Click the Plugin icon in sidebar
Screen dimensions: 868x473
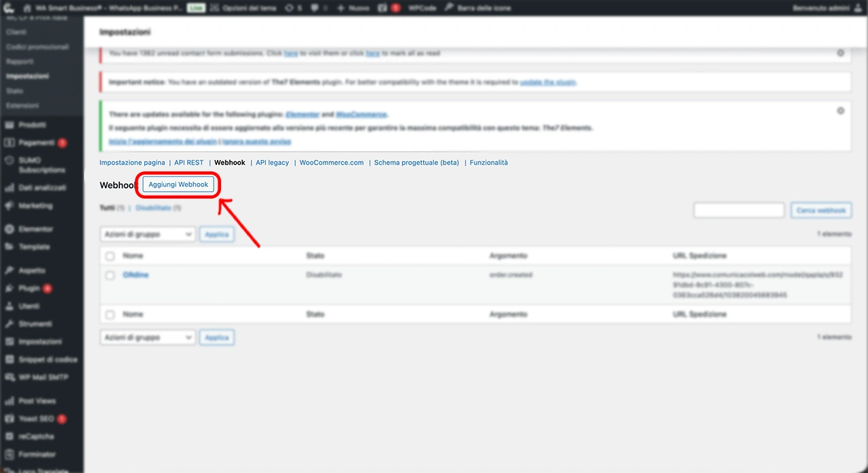(9, 289)
